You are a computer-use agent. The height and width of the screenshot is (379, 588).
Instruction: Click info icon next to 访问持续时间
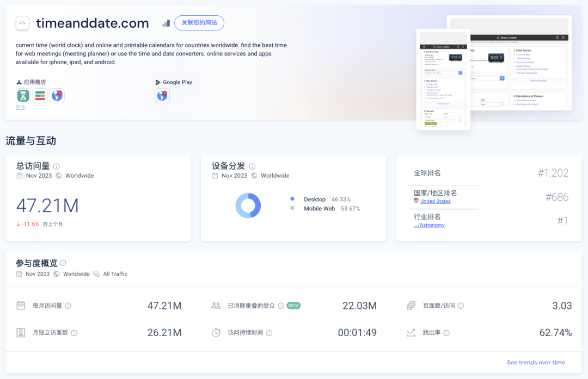point(269,333)
